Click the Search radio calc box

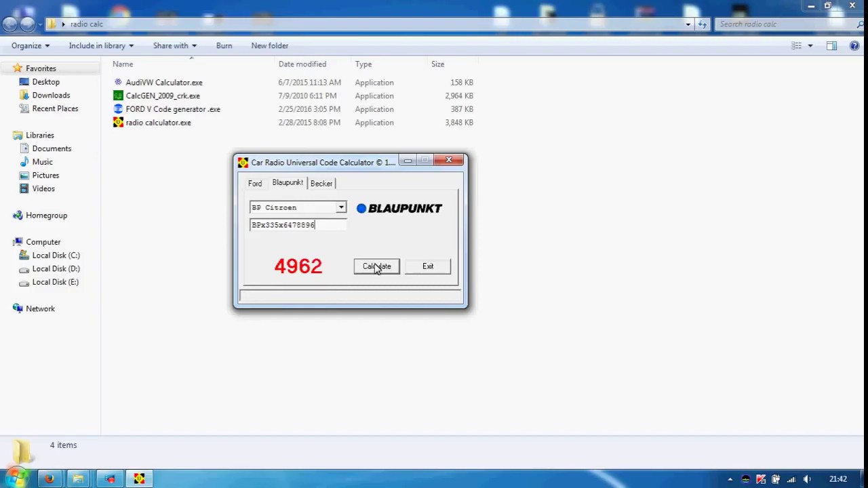click(787, 24)
